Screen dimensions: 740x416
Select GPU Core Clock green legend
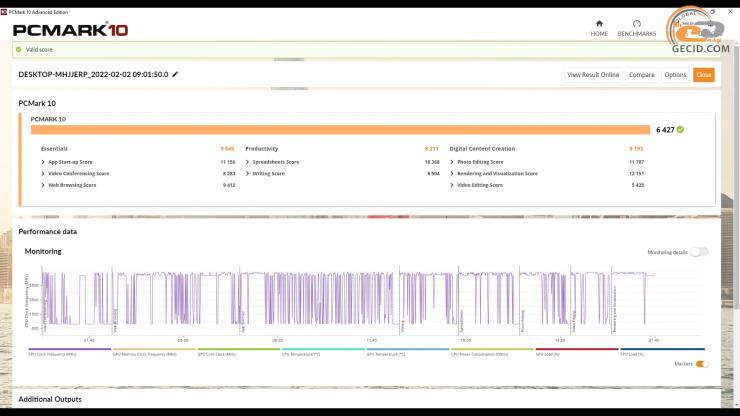[238, 352]
